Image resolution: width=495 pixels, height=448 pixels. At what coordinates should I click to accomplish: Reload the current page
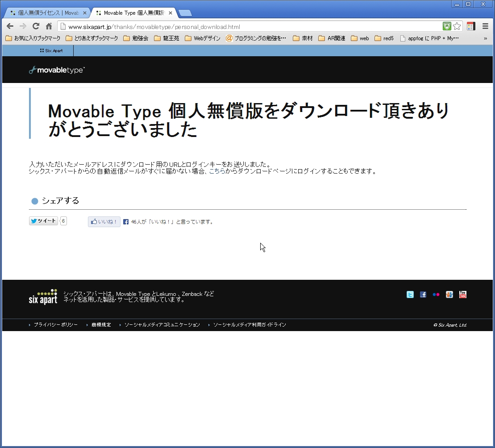(36, 26)
